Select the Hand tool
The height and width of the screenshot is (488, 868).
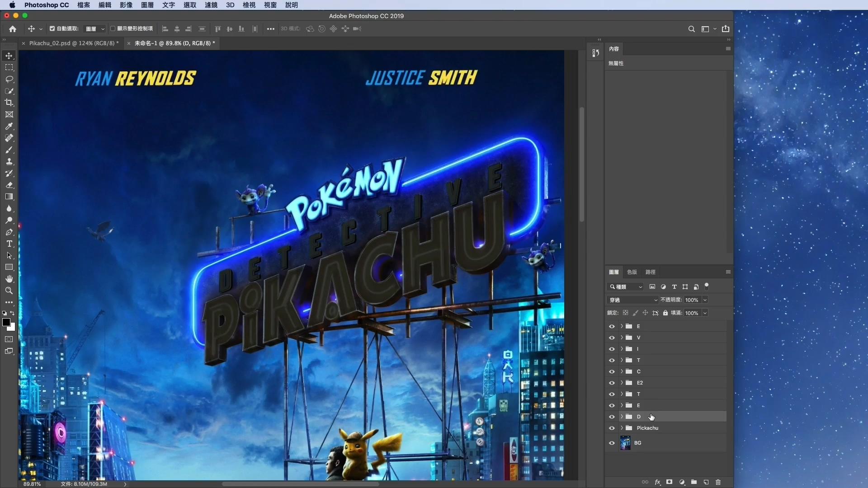pos(9,279)
